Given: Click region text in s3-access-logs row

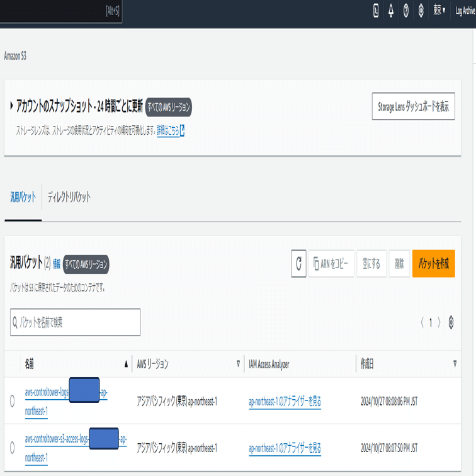Looking at the screenshot, I should 177,448.
